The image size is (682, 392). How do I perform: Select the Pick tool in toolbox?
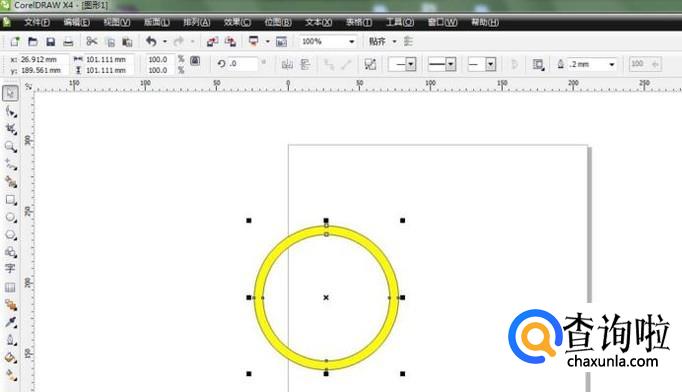pyautogui.click(x=10, y=93)
